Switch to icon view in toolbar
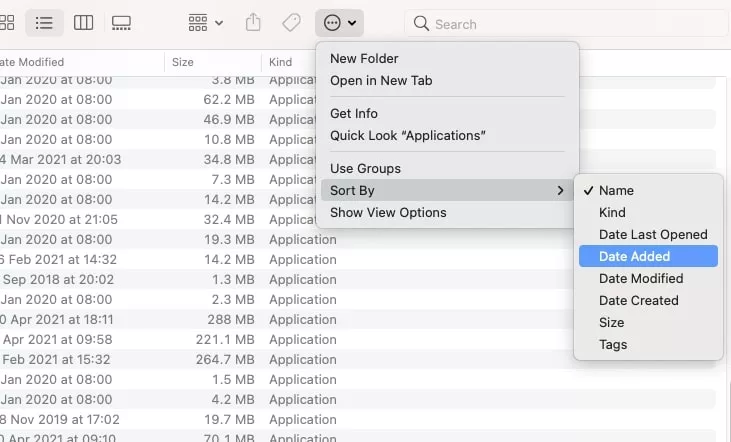 pyautogui.click(x=7, y=22)
